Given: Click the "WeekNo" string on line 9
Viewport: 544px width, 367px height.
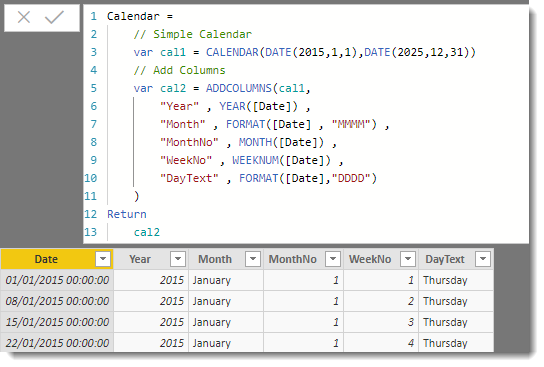Looking at the screenshot, I should [186, 160].
